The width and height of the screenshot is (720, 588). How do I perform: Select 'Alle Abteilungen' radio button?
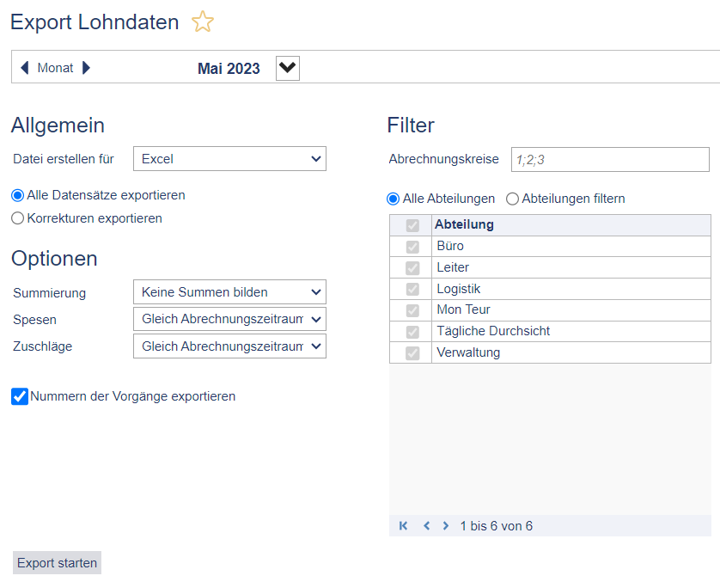tap(394, 199)
